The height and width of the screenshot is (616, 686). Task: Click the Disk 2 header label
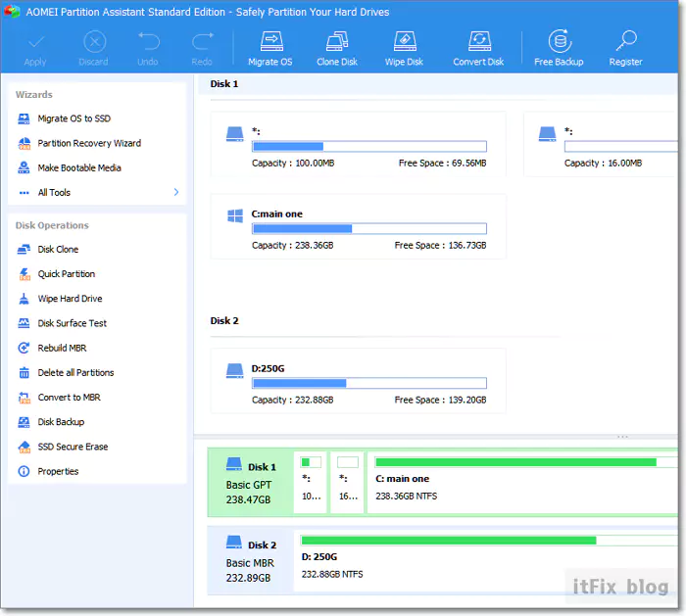pos(224,321)
